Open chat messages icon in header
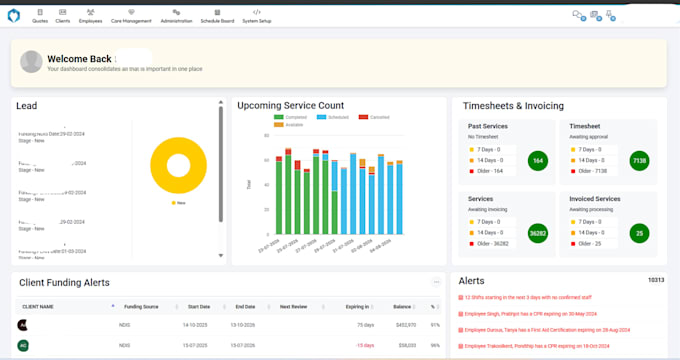 tap(578, 15)
